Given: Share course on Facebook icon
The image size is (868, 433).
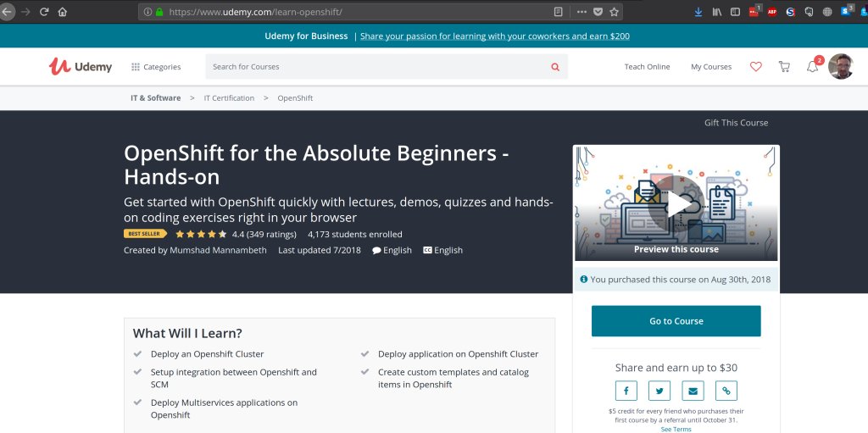Looking at the screenshot, I should click(626, 391).
